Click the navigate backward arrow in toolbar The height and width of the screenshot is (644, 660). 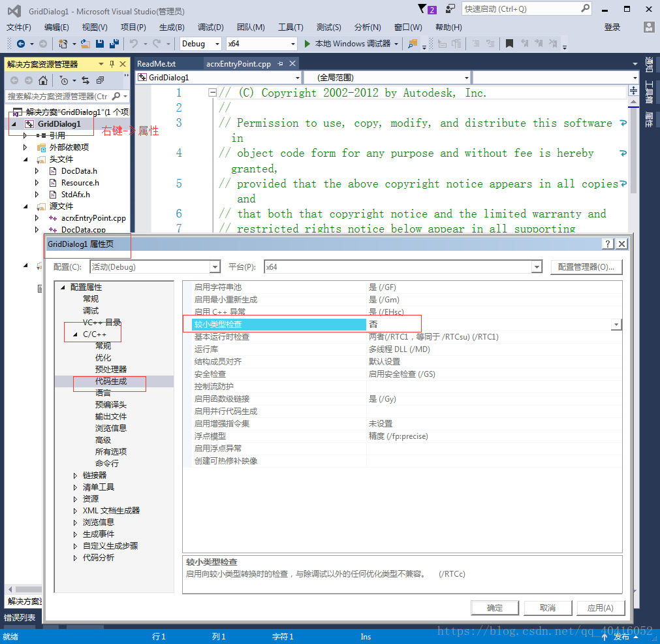[x=21, y=43]
